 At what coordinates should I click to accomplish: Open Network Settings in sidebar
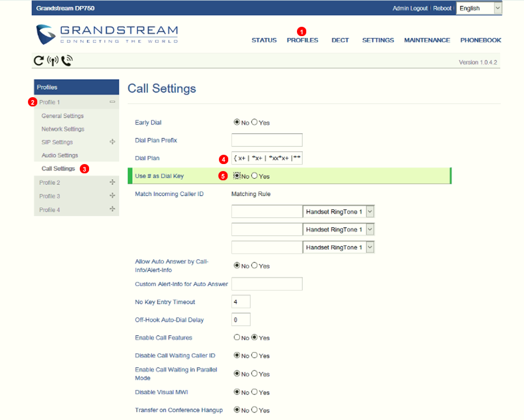[63, 129]
